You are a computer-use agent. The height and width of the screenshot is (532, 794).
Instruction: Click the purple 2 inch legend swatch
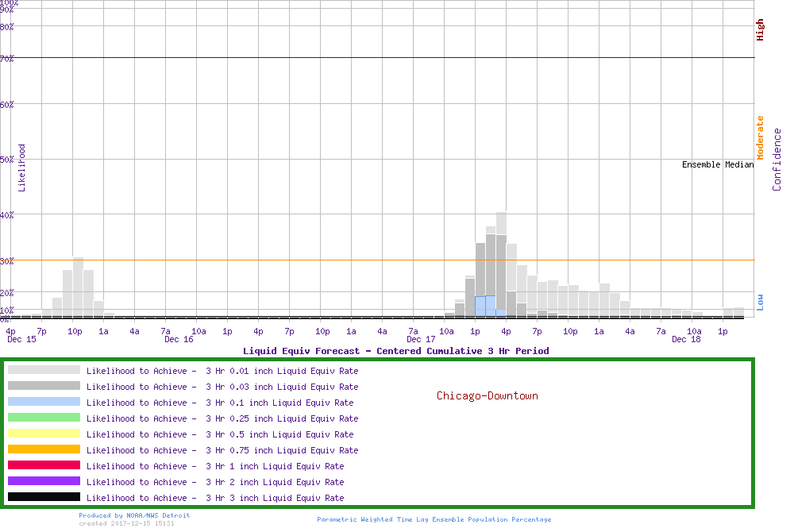click(44, 481)
